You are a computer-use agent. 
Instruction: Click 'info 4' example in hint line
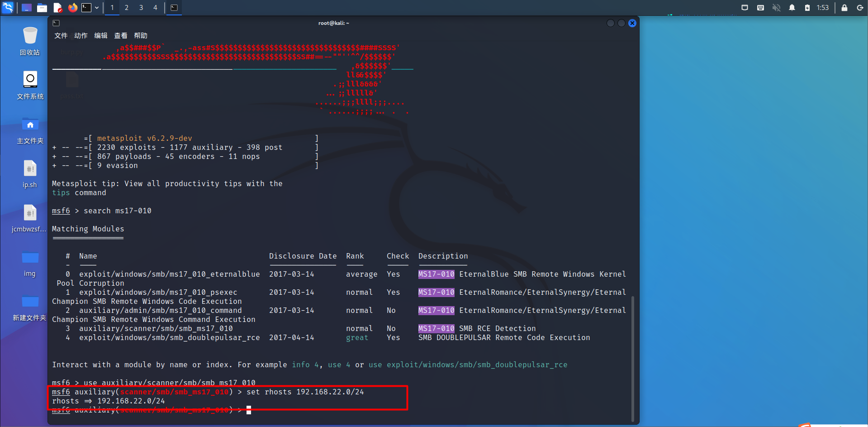click(x=305, y=365)
